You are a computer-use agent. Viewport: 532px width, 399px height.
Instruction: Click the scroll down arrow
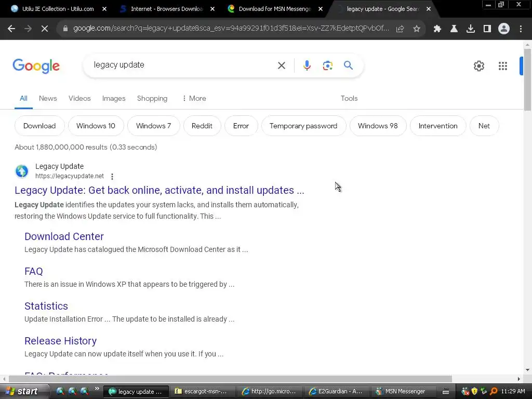pos(527,370)
